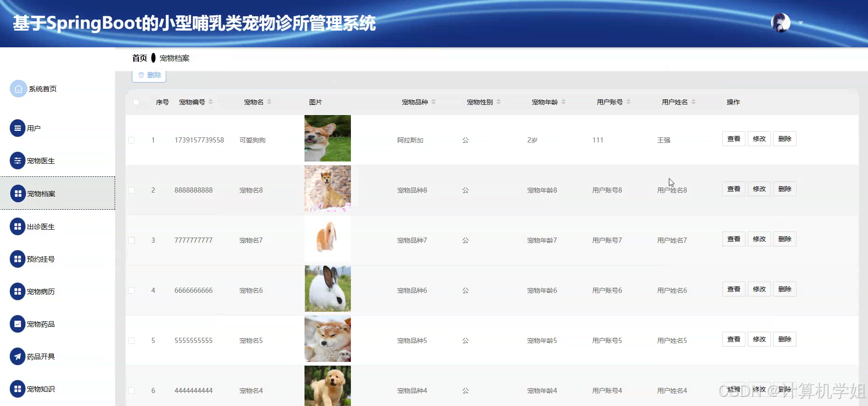This screenshot has height=406, width=868.
Task: Check the row for 宠物名8
Action: click(x=131, y=190)
